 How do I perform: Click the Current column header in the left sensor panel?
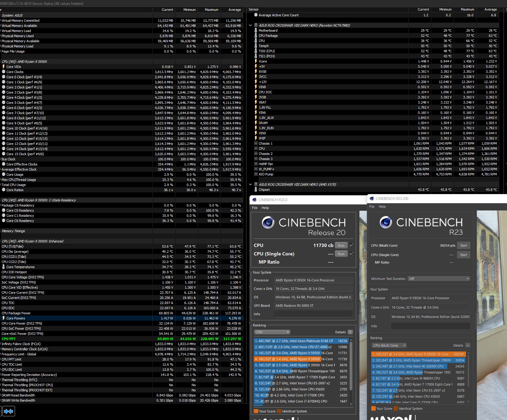(164, 10)
